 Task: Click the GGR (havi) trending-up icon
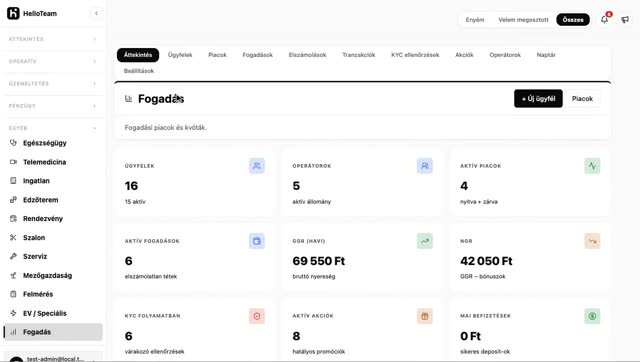424,241
